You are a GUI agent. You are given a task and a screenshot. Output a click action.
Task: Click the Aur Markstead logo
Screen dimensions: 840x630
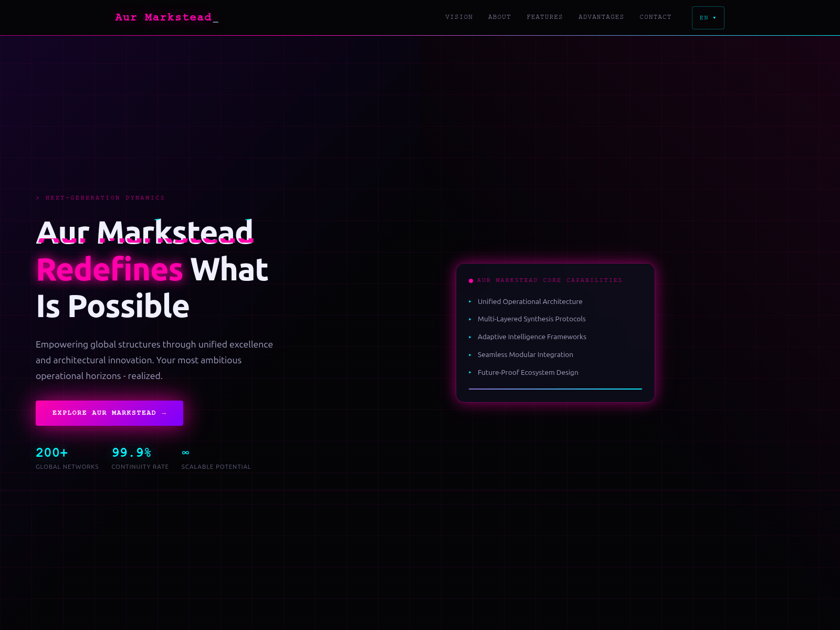pyautogui.click(x=166, y=17)
